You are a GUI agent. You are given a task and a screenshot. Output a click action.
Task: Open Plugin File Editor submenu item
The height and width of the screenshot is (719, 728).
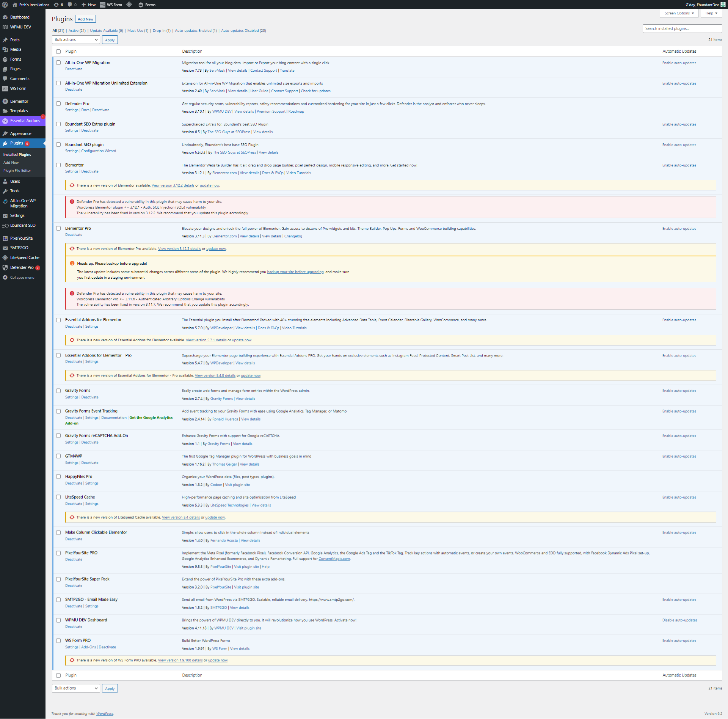pyautogui.click(x=17, y=171)
